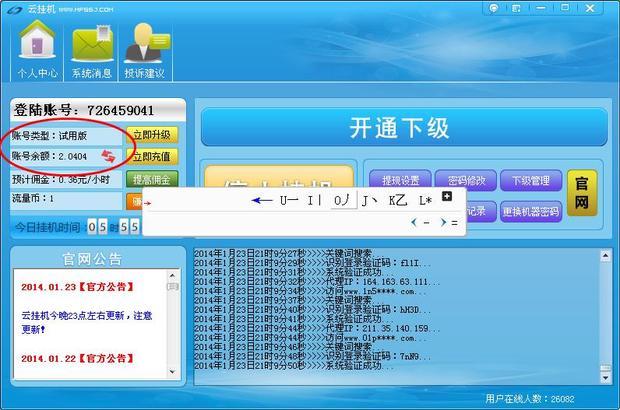Viewport: 620px width, 410px height.
Task: Open 密码修改 option
Action: click(x=467, y=180)
